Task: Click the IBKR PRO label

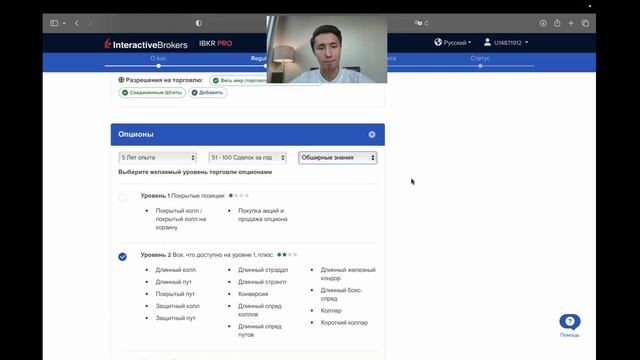Action: pos(216,43)
